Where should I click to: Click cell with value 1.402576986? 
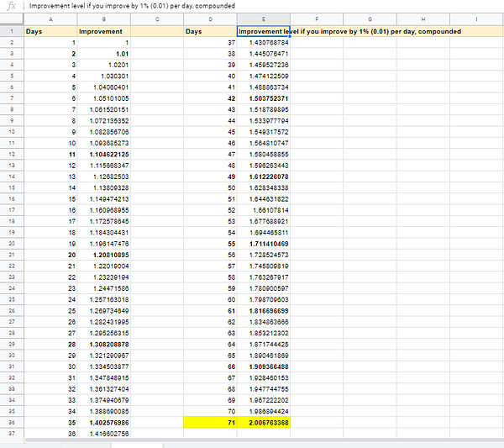click(104, 422)
